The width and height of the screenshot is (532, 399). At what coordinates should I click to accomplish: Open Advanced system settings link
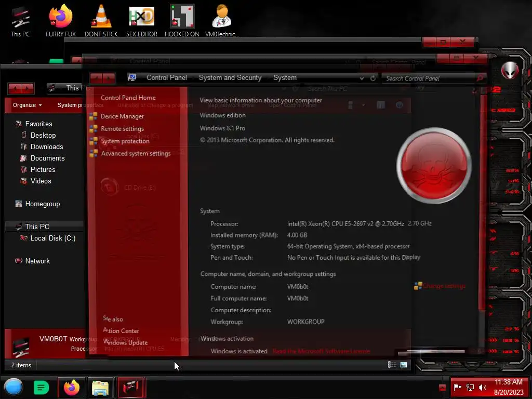click(136, 153)
